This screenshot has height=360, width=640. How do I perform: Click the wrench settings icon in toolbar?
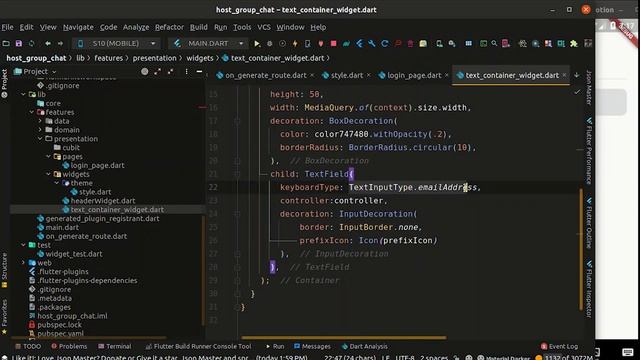tap(371, 43)
